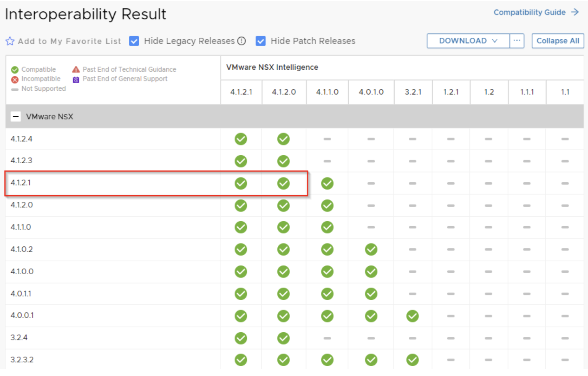Image resolution: width=588 pixels, height=376 pixels.
Task: Click the NSX 4.1.2.1 row label
Action: click(x=21, y=183)
